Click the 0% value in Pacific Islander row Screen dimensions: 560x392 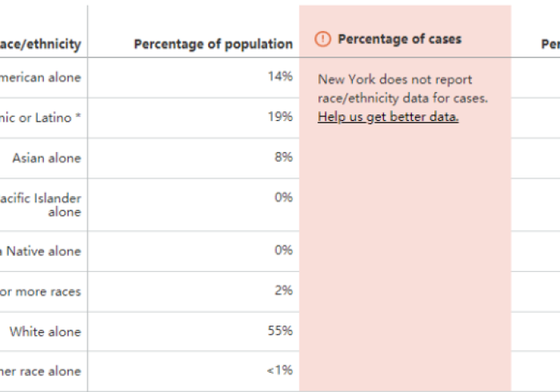pyautogui.click(x=283, y=197)
